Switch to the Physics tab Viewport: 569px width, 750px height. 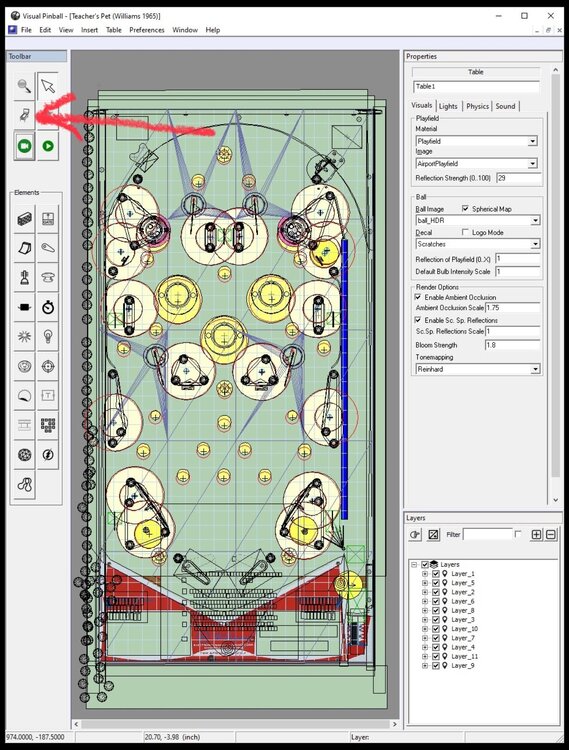point(477,106)
